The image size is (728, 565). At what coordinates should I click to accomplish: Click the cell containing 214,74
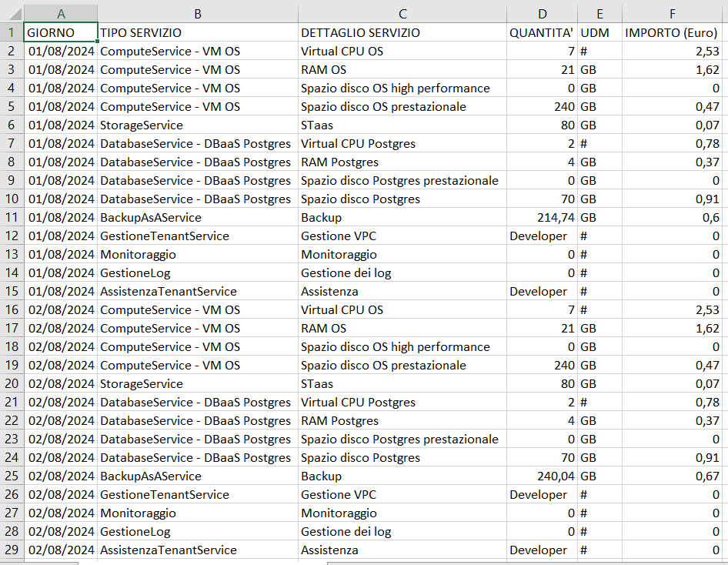[542, 217]
